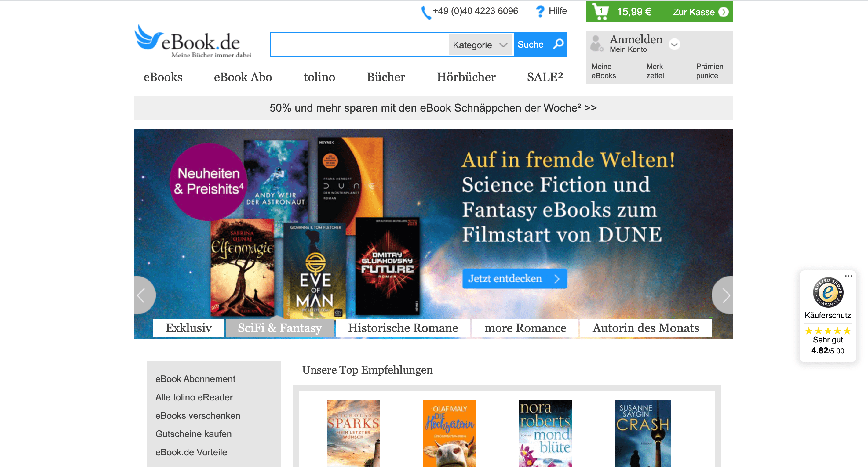Open Susanne Saygin Crash cover
This screenshot has height=467, width=868.
642,434
